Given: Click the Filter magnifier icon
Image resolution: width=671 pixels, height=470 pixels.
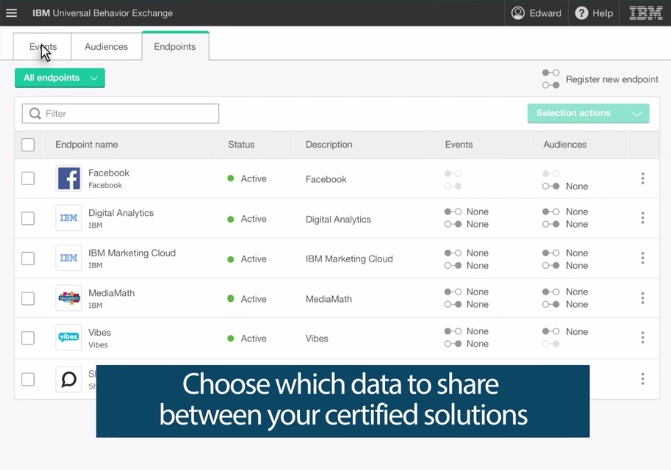Looking at the screenshot, I should [35, 113].
